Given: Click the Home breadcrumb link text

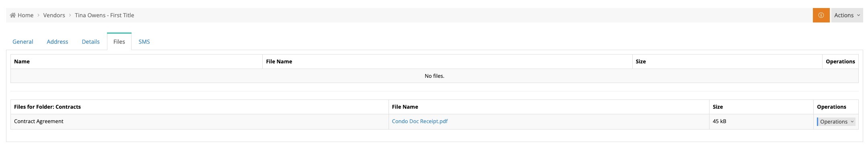Looking at the screenshot, I should 25,15.
